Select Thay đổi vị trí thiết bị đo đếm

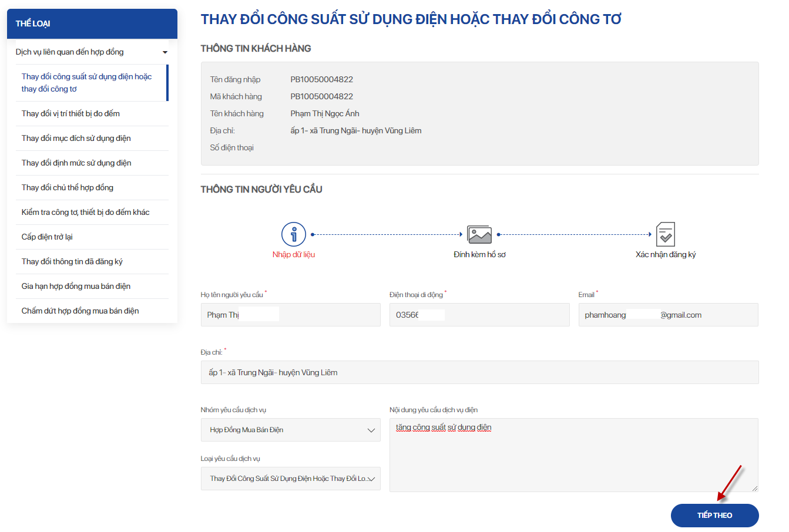pos(70,113)
